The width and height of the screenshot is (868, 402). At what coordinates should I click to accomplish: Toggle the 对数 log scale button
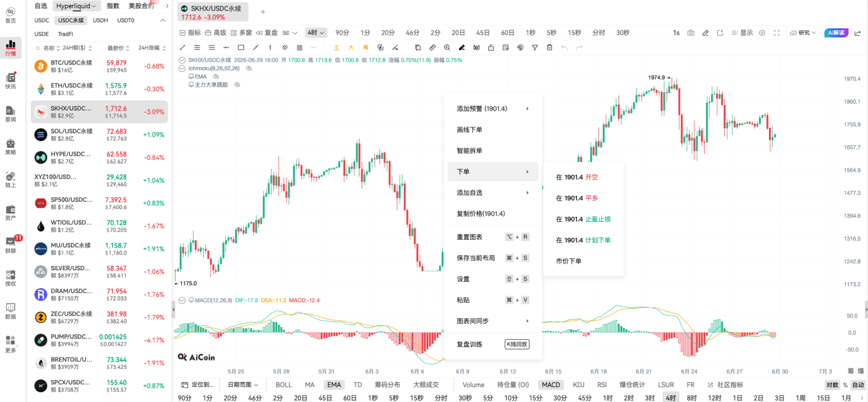pyautogui.click(x=832, y=385)
